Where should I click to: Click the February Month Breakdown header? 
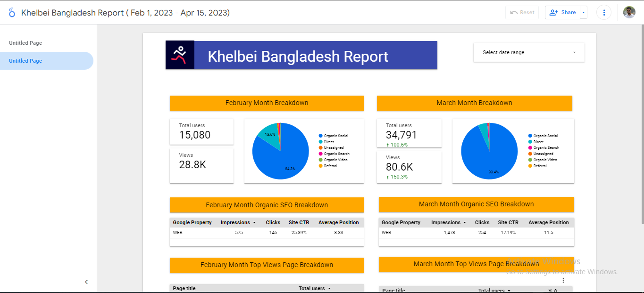[x=267, y=103]
